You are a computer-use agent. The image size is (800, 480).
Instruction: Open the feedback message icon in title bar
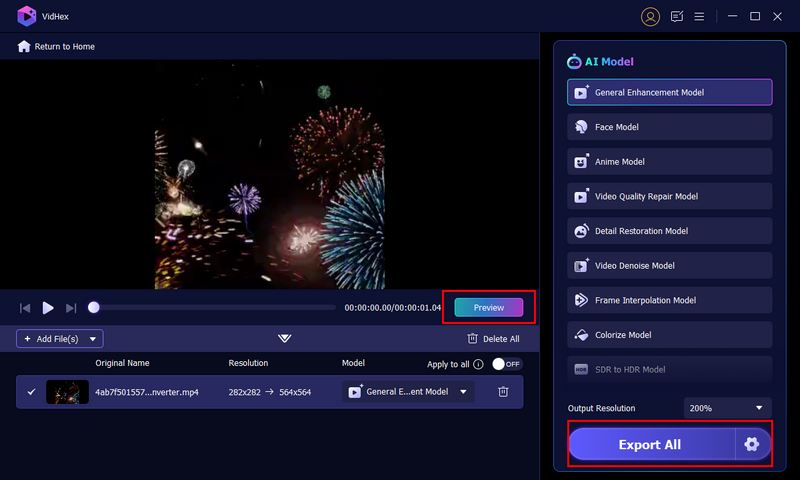677,16
